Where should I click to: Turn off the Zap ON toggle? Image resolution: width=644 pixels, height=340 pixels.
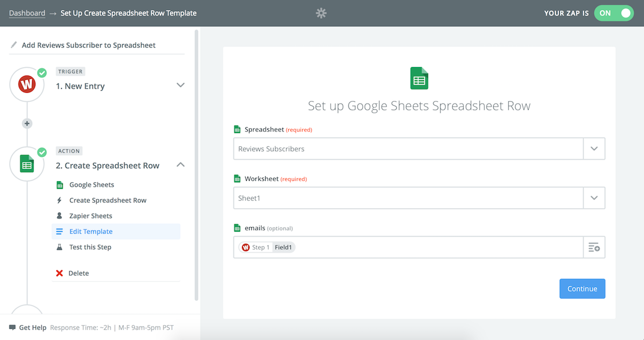pyautogui.click(x=614, y=13)
